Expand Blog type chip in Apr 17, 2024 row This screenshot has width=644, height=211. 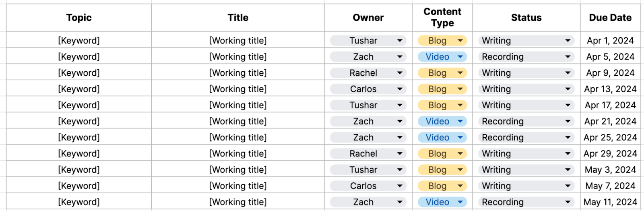[460, 105]
